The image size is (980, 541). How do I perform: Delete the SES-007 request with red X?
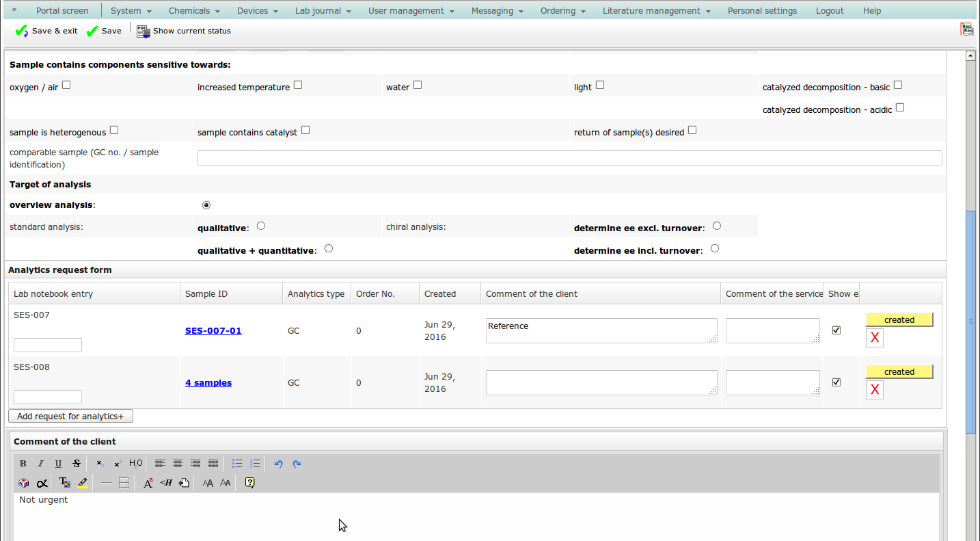pyautogui.click(x=874, y=338)
